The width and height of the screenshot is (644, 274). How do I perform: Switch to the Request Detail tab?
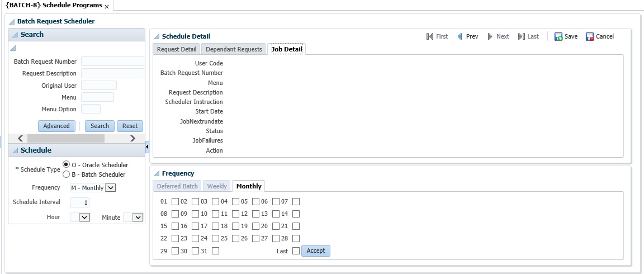pos(176,49)
